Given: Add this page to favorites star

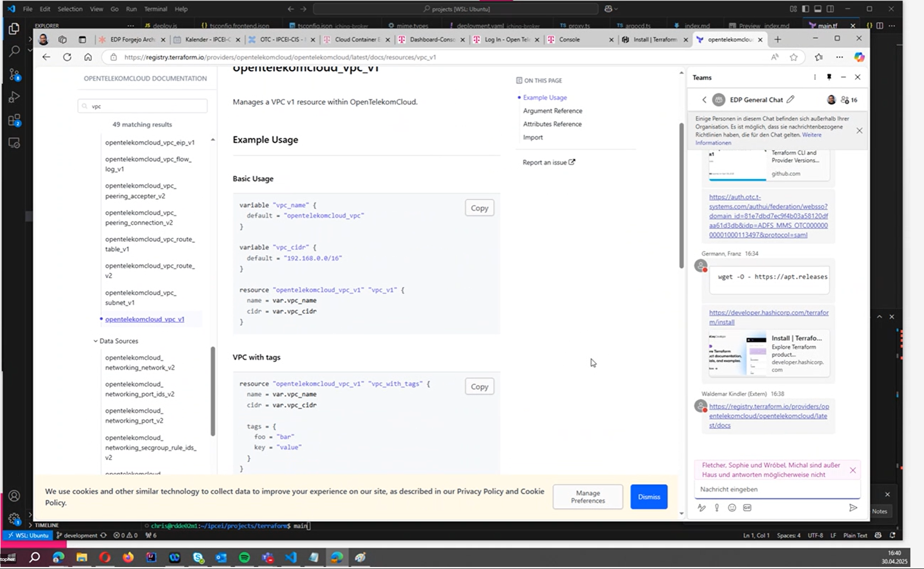Looking at the screenshot, I should [x=793, y=57].
